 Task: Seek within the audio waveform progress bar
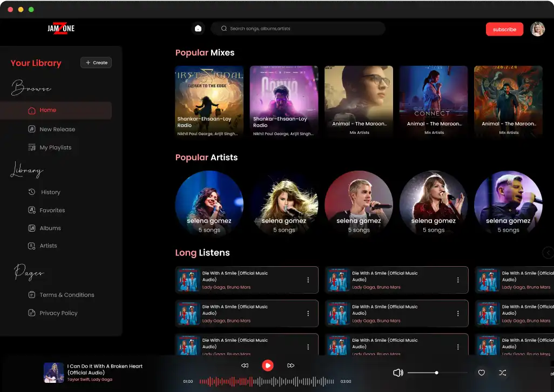point(267,381)
